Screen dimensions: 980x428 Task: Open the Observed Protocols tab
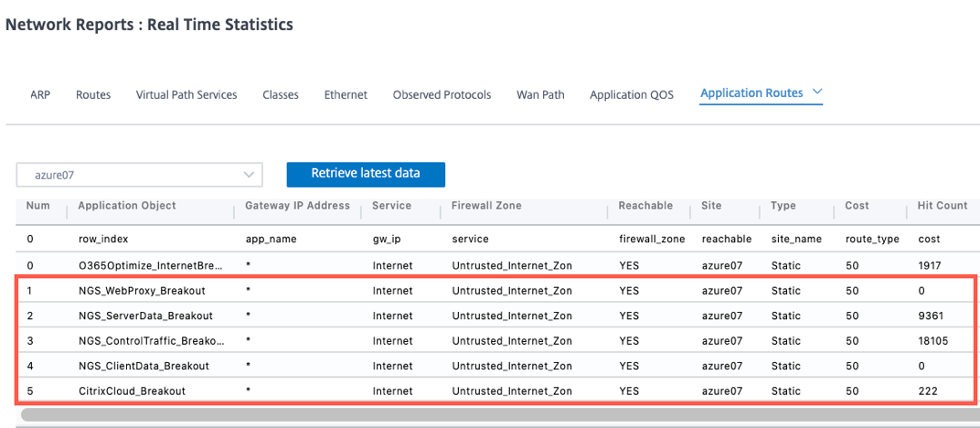click(442, 95)
